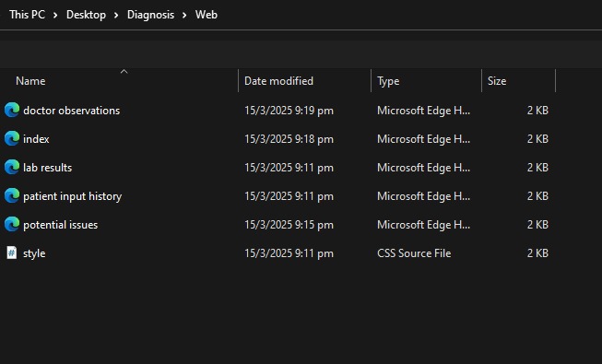Click the Edge icon beside lab results
The image size is (602, 364).
(12, 168)
